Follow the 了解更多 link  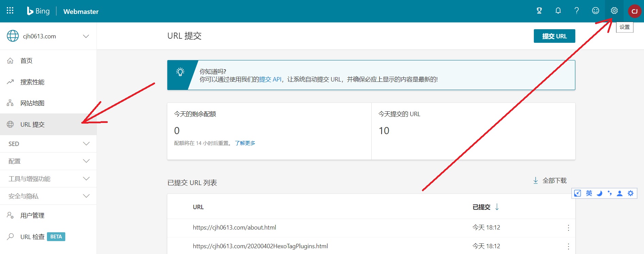tap(245, 143)
